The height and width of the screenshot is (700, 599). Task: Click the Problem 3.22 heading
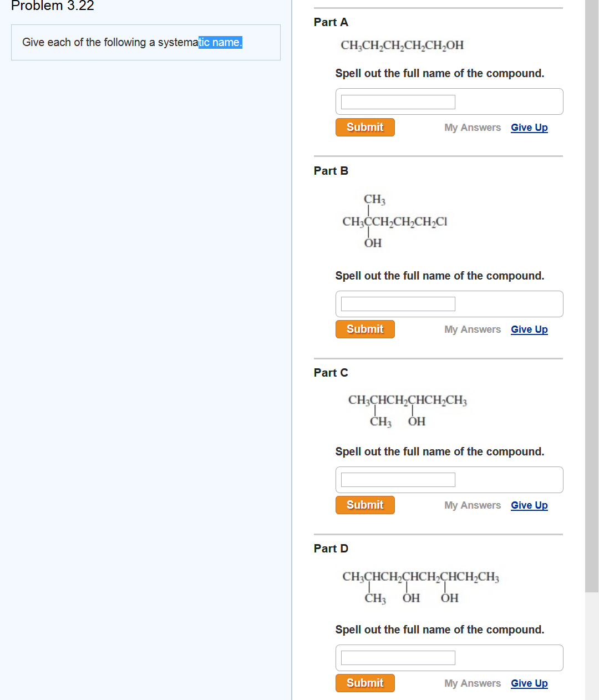[52, 6]
